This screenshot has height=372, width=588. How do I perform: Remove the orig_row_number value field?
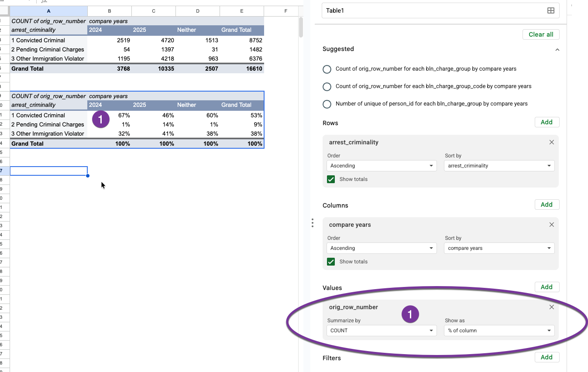pos(551,307)
